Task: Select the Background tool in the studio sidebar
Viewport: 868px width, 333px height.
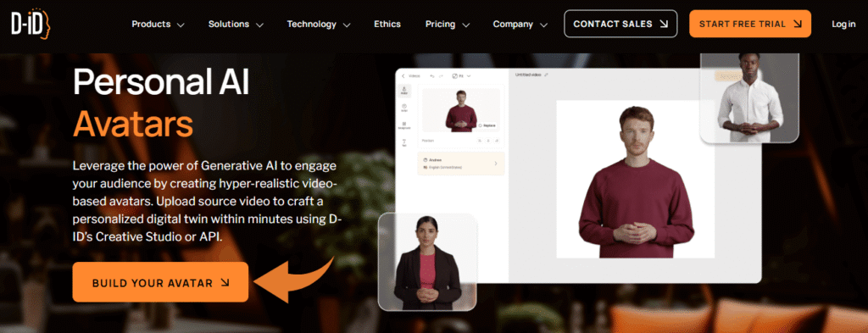Action: point(404,125)
